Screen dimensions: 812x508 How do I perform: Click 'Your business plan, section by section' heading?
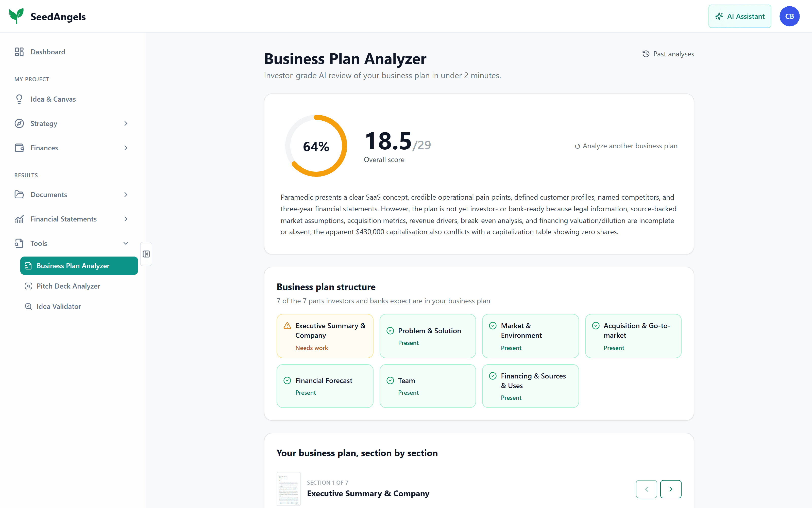click(x=357, y=453)
